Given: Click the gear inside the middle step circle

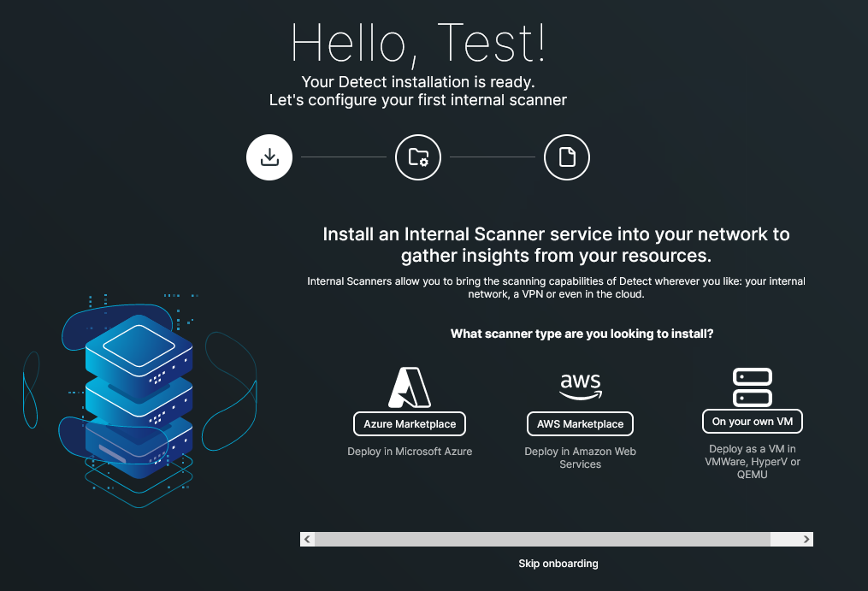Looking at the screenshot, I should (x=422, y=161).
